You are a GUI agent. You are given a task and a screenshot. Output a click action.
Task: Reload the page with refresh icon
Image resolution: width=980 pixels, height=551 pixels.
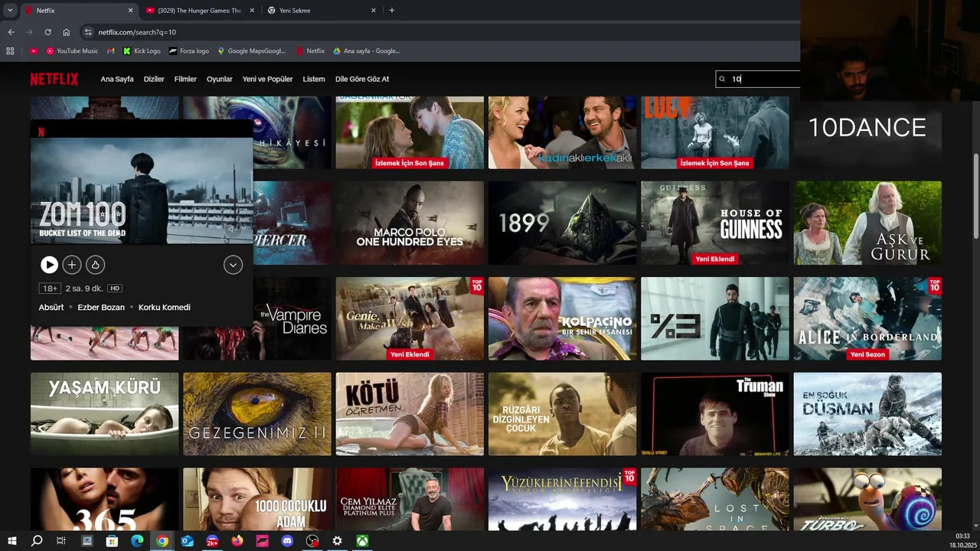(47, 32)
